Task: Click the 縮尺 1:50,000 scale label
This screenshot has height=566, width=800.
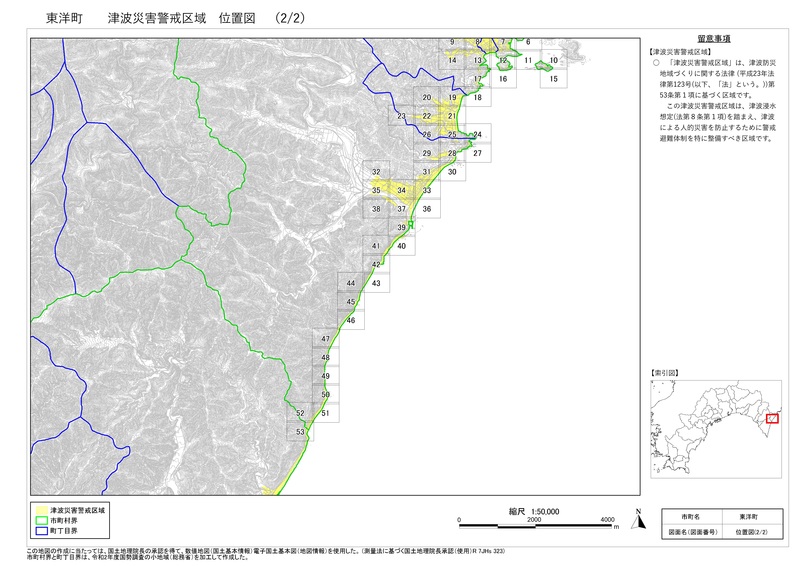Action: [533, 510]
